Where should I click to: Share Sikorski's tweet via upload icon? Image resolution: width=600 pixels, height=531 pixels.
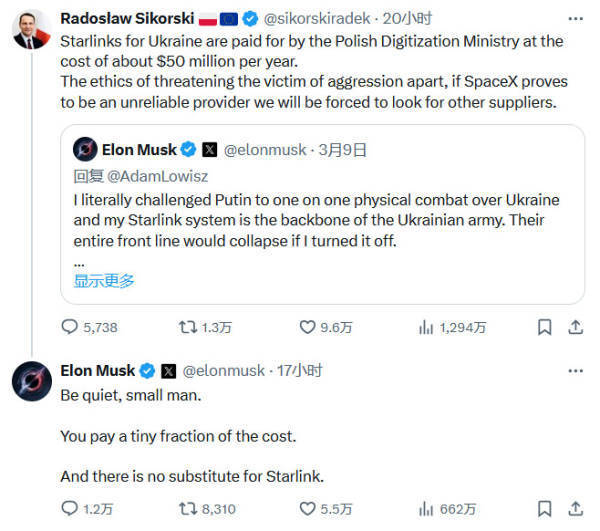coord(576,327)
